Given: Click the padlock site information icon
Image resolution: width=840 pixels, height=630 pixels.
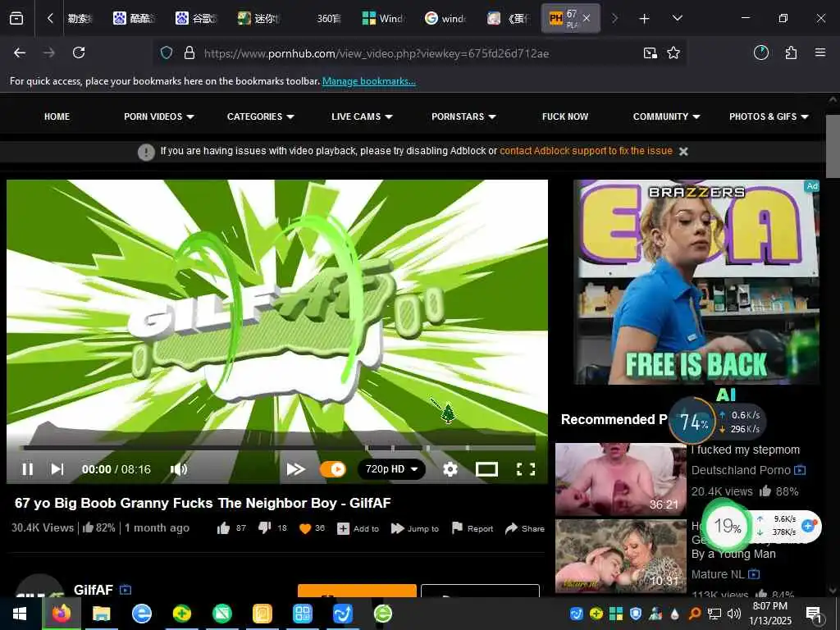Looking at the screenshot, I should (189, 52).
